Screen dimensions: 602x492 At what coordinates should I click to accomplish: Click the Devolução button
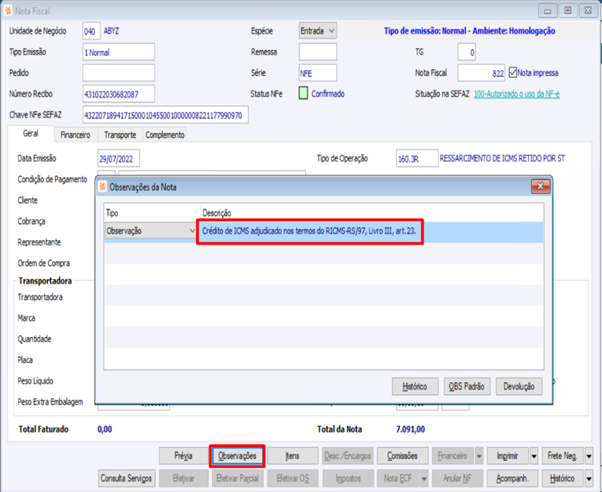pos(519,386)
